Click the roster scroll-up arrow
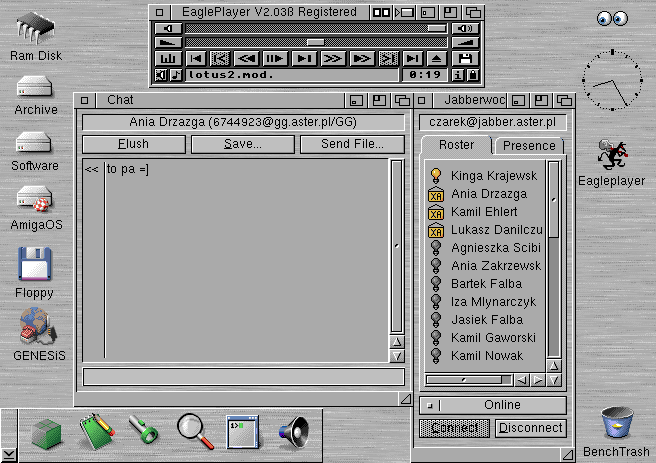This screenshot has height=463, width=656. pyautogui.click(x=554, y=366)
